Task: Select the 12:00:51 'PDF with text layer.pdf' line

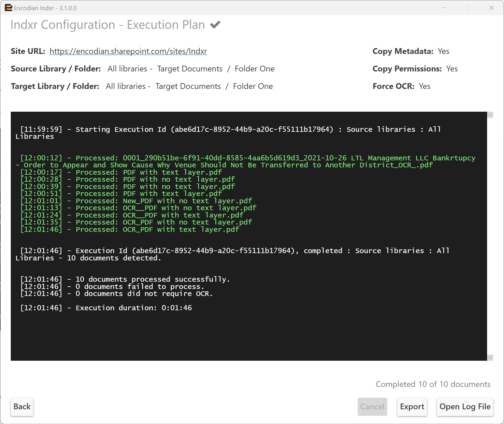Action: tap(121, 194)
